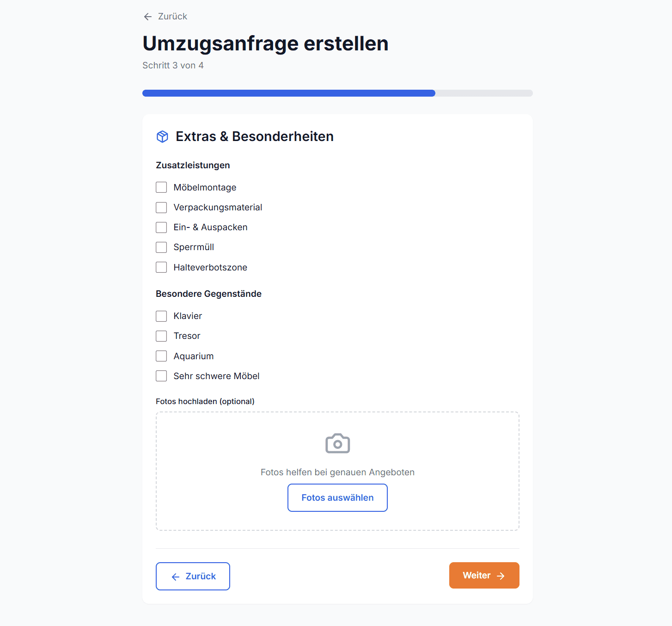Click the left arrow in bottom Zurück button
The width and height of the screenshot is (672, 626).
coord(176,577)
